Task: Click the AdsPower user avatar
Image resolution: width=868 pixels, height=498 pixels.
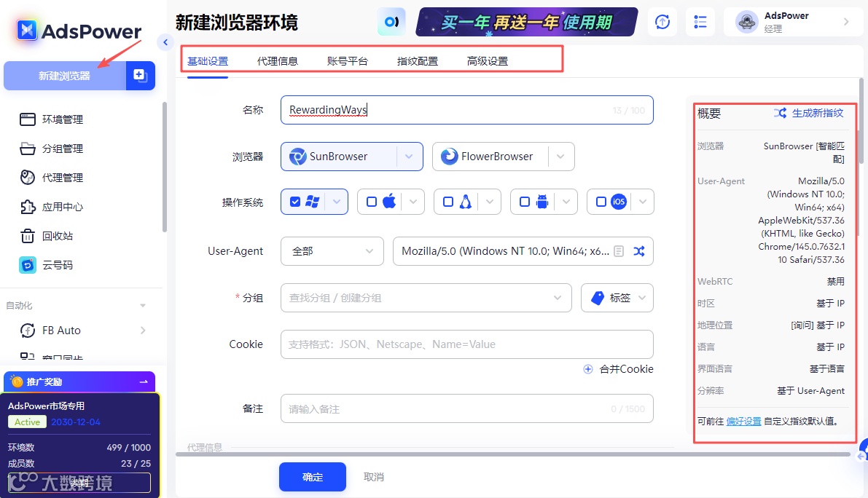Action: (x=747, y=22)
